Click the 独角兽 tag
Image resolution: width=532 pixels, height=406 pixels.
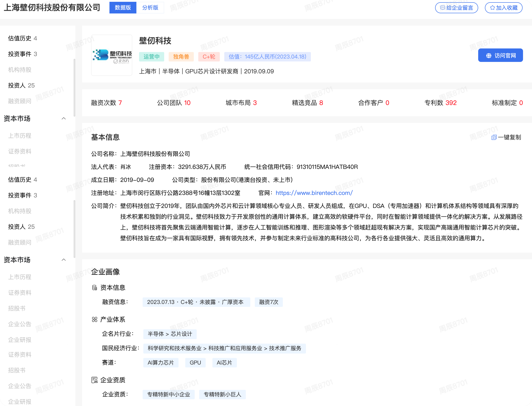[181, 57]
